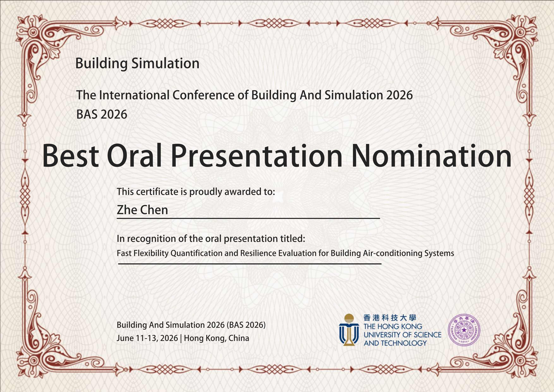Image resolution: width=554 pixels, height=392 pixels.
Task: Click 'Building And Simulation 2026 (BAS 2026)' footer line
Action: tap(191, 325)
